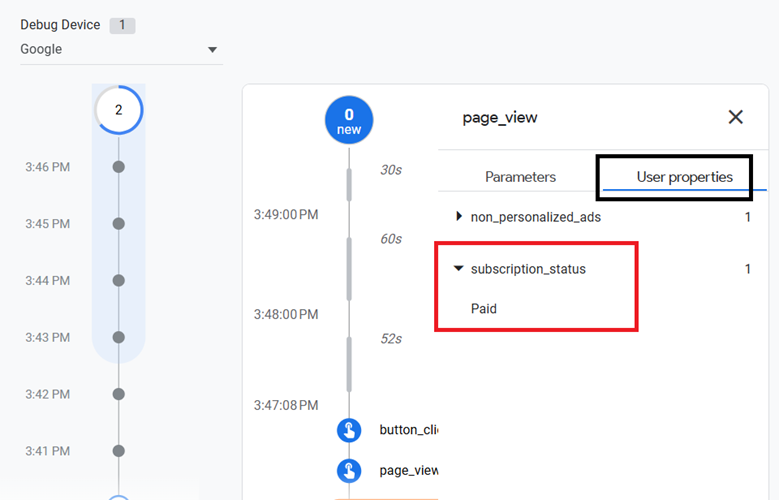Select the page_view event label in the seconds stream

pos(408,471)
